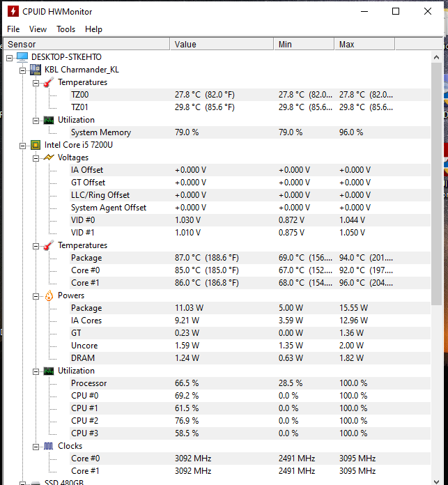Click the scrollbar down arrow
Image resolution: width=448 pixels, height=485 pixels.
click(436, 481)
